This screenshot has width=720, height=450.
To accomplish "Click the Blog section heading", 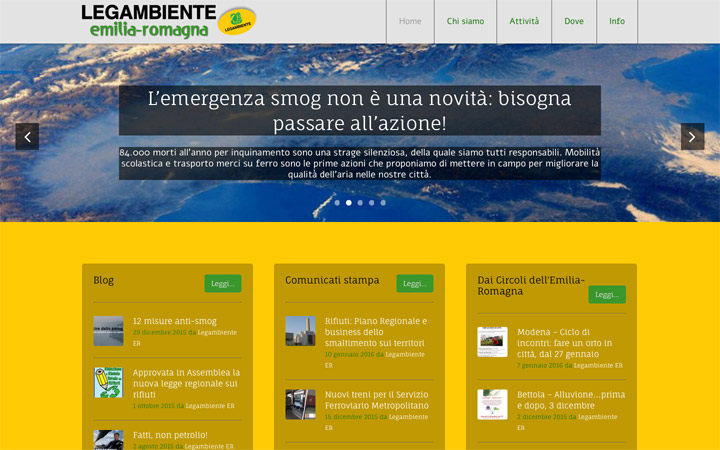I will [103, 280].
